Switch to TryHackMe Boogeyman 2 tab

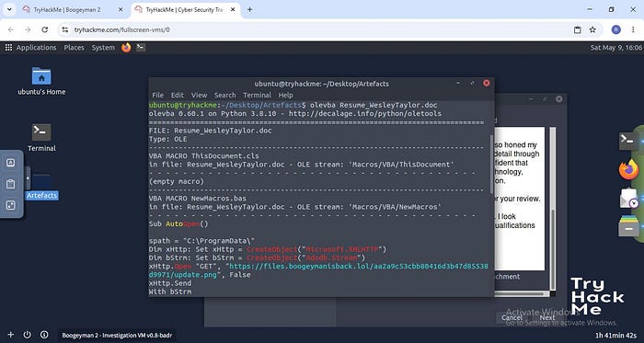67,9
